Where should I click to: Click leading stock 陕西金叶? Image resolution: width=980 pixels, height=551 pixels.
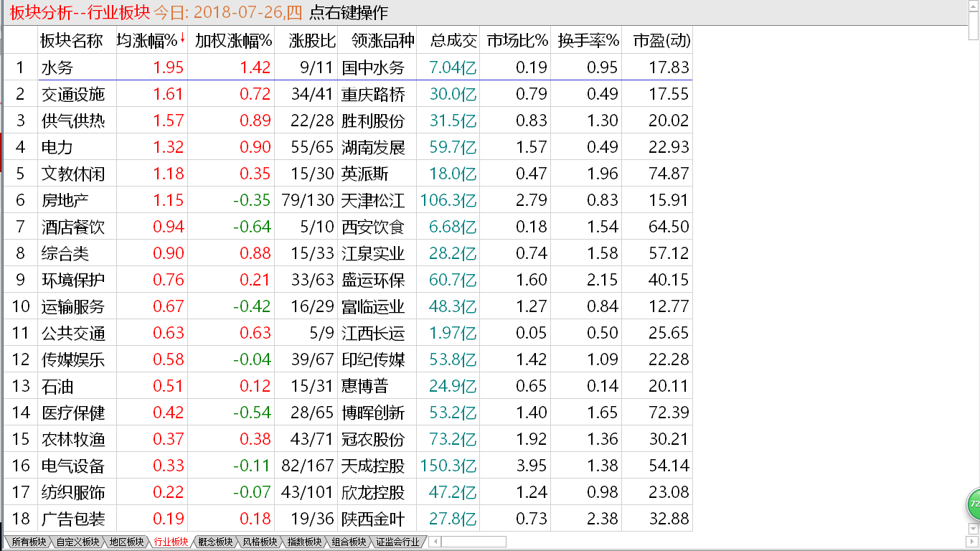pos(373,519)
